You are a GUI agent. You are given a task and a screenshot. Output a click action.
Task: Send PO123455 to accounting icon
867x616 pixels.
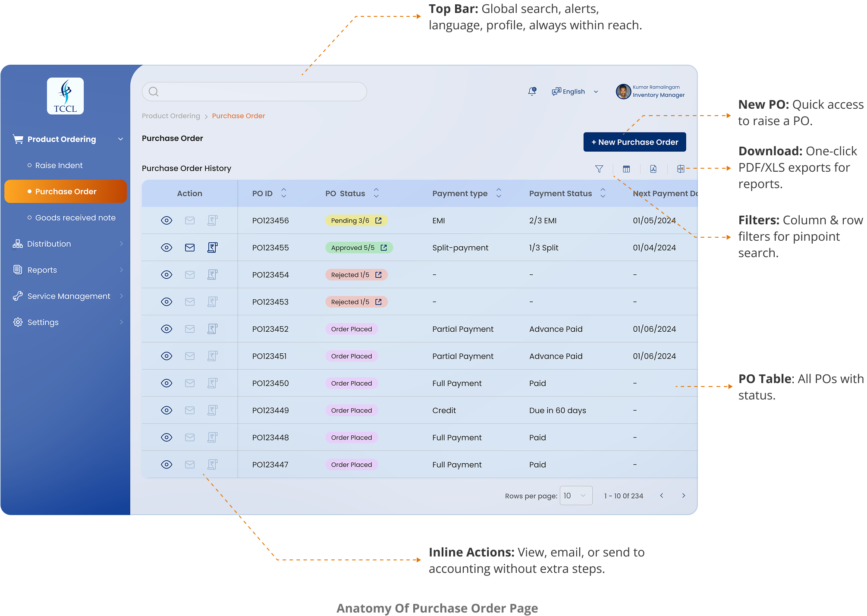tap(212, 248)
